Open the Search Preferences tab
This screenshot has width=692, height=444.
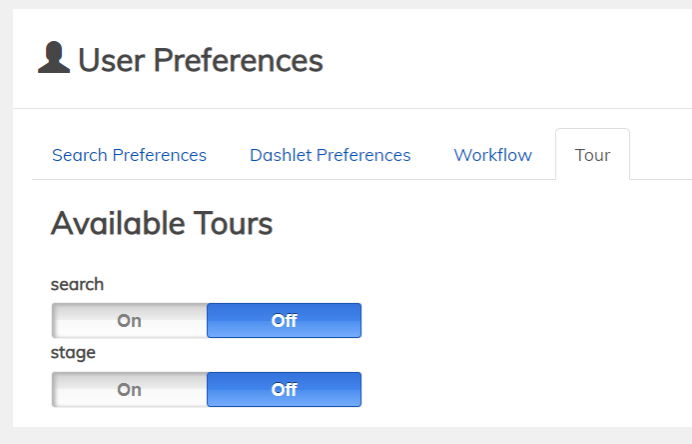click(129, 155)
